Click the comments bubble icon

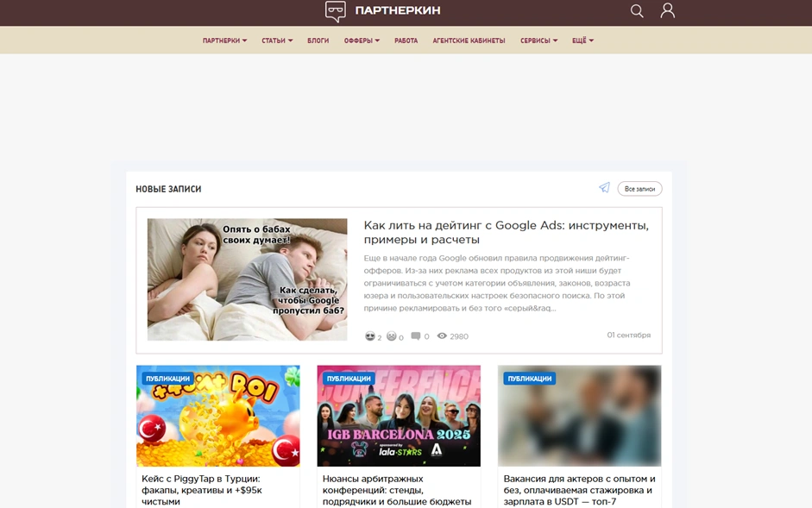416,336
